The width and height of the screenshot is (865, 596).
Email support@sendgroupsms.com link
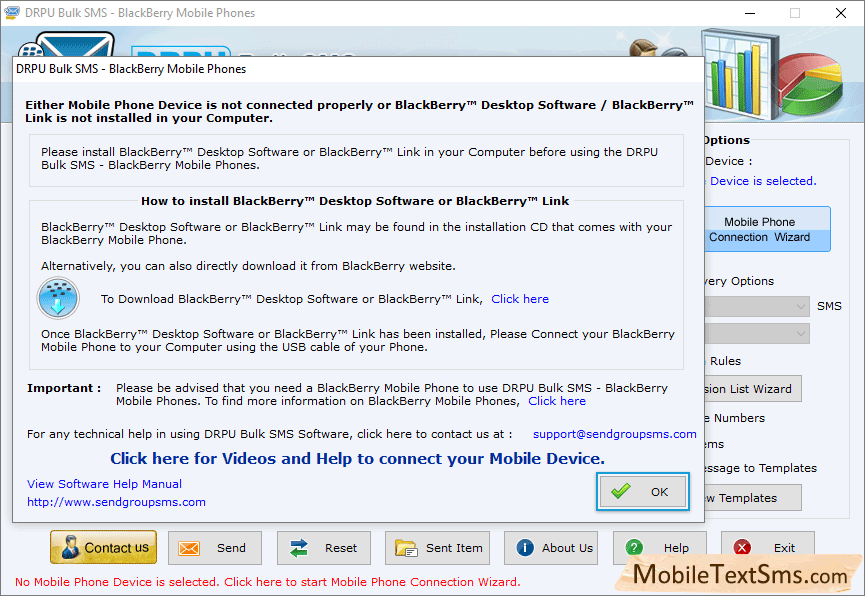pyautogui.click(x=615, y=434)
